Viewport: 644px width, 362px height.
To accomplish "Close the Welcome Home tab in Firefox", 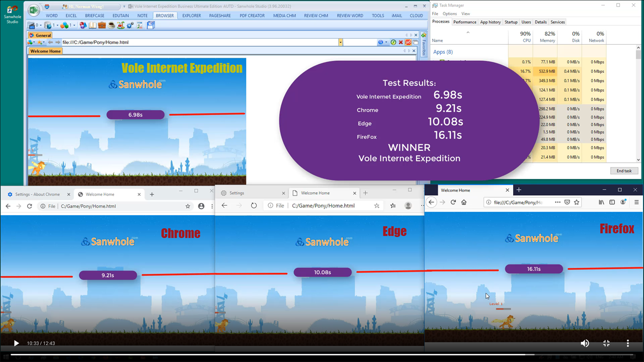I will tap(507, 190).
